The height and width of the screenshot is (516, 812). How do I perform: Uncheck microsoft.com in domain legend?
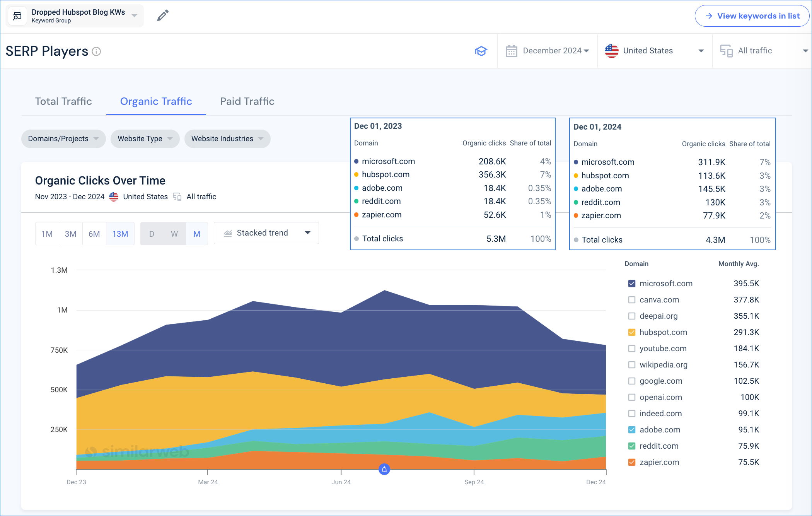click(x=632, y=284)
